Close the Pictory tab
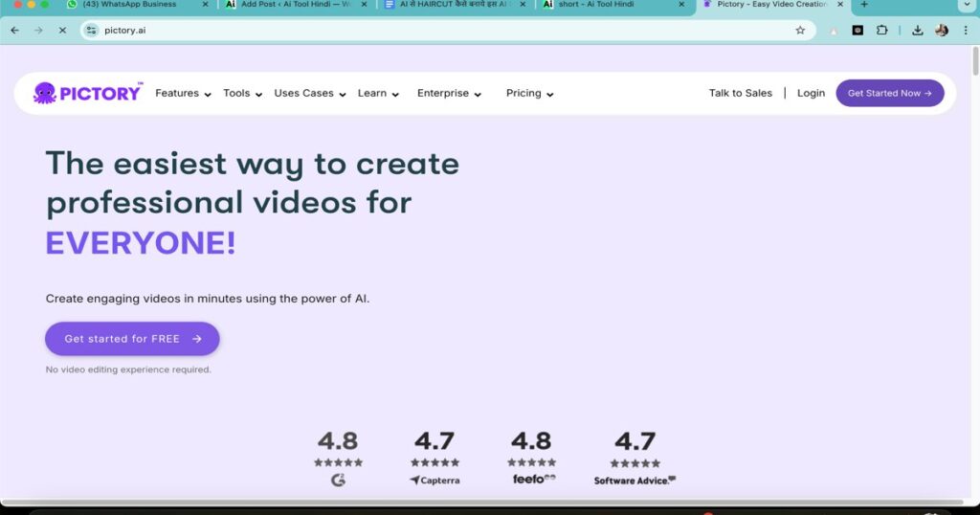The height and width of the screenshot is (515, 980). 840,5
